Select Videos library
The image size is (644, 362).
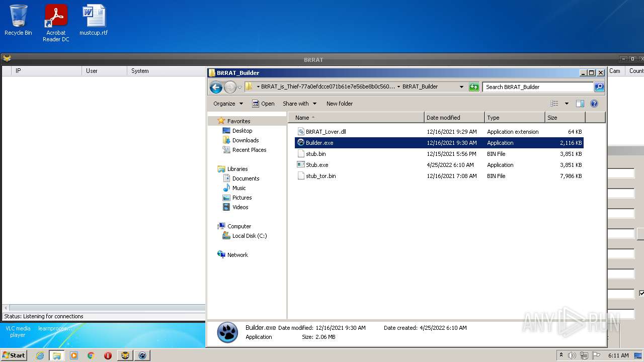(240, 207)
